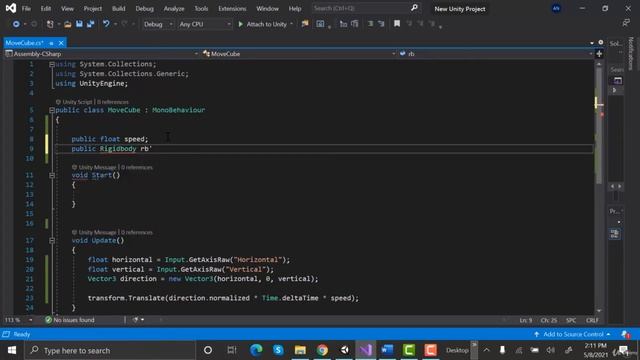Open Skype from the taskbar

pyautogui.click(x=278, y=350)
